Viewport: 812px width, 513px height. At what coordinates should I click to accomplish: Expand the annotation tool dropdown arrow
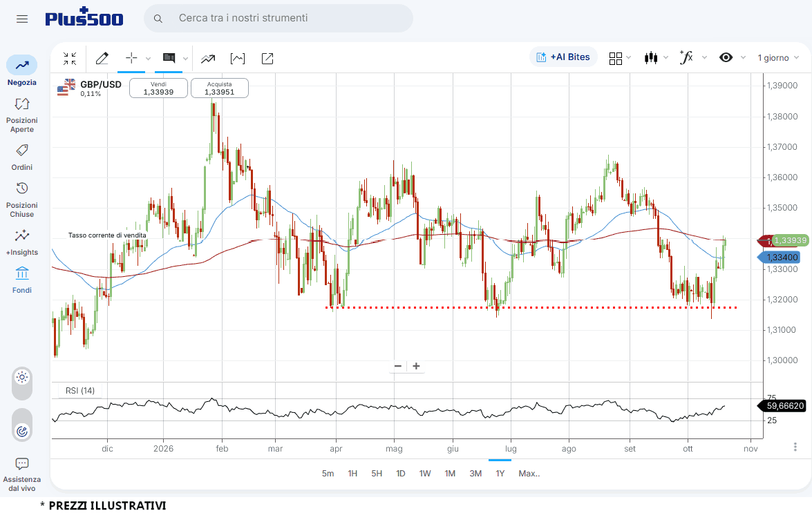[185, 59]
